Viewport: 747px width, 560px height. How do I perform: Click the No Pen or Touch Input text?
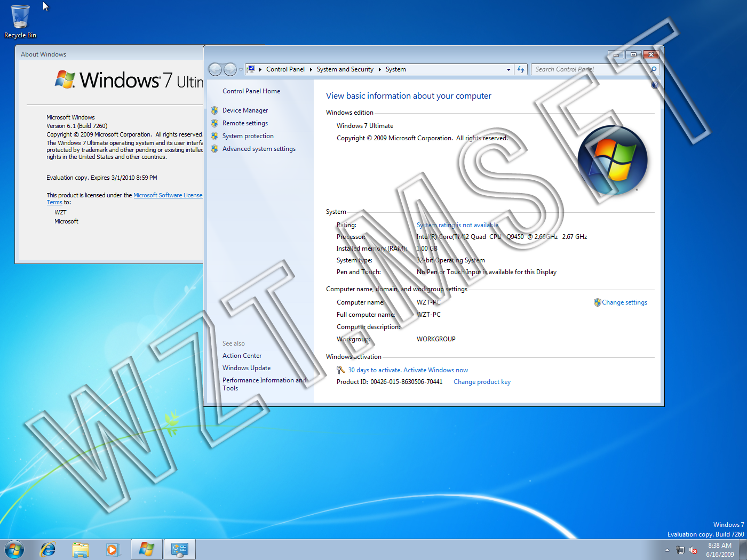487,272
